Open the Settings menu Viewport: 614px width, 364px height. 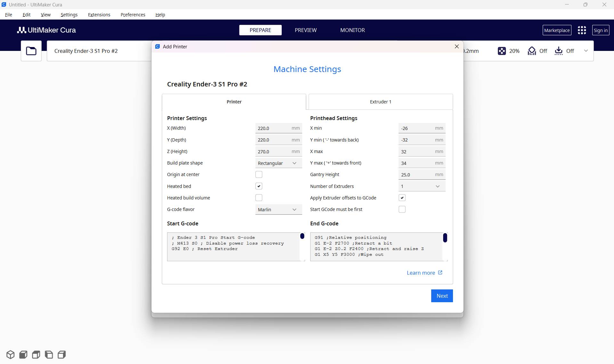[69, 15]
